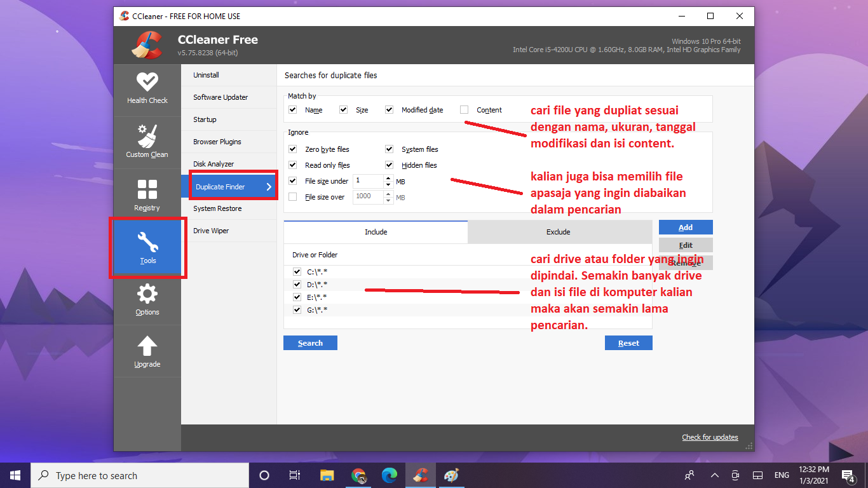Open Microsoft Edge from the taskbar
This screenshot has width=868, height=488.
[390, 475]
